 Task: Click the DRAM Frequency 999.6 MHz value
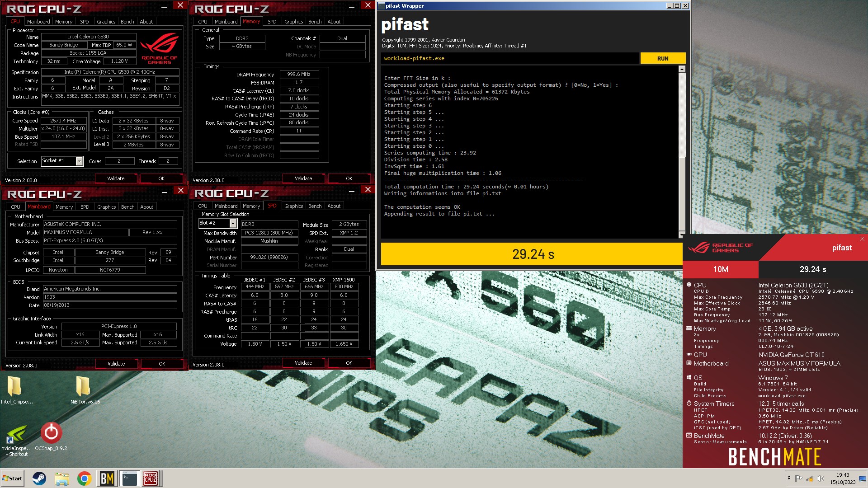(x=299, y=74)
